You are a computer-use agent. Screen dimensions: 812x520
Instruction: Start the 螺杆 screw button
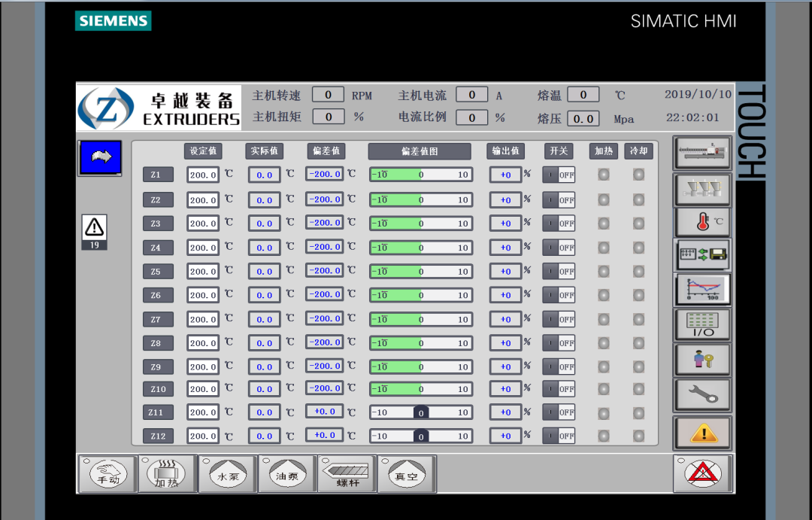click(347, 473)
